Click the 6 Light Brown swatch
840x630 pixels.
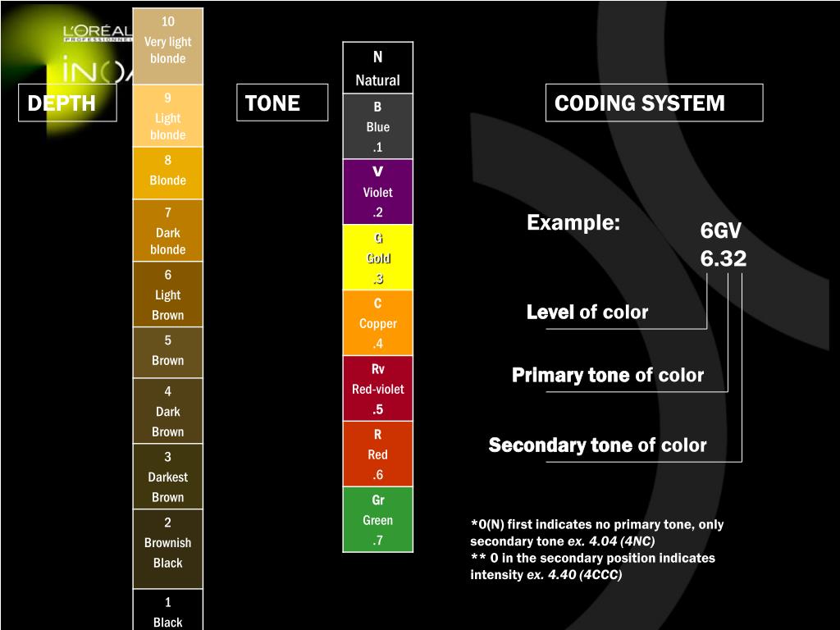(x=167, y=294)
